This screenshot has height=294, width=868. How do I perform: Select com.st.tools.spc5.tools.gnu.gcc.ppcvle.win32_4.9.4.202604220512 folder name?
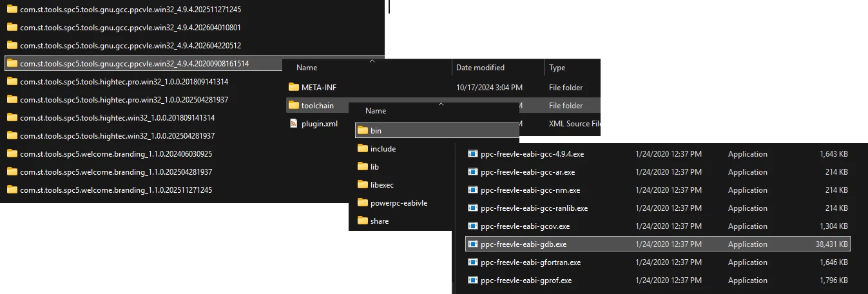[x=131, y=45]
